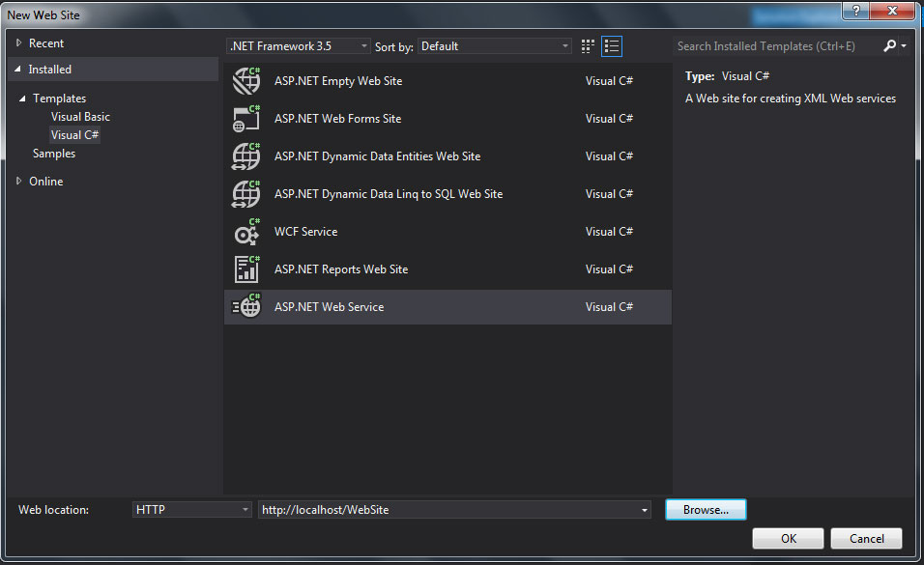
Task: Click the search magnifier icon
Action: 890,46
